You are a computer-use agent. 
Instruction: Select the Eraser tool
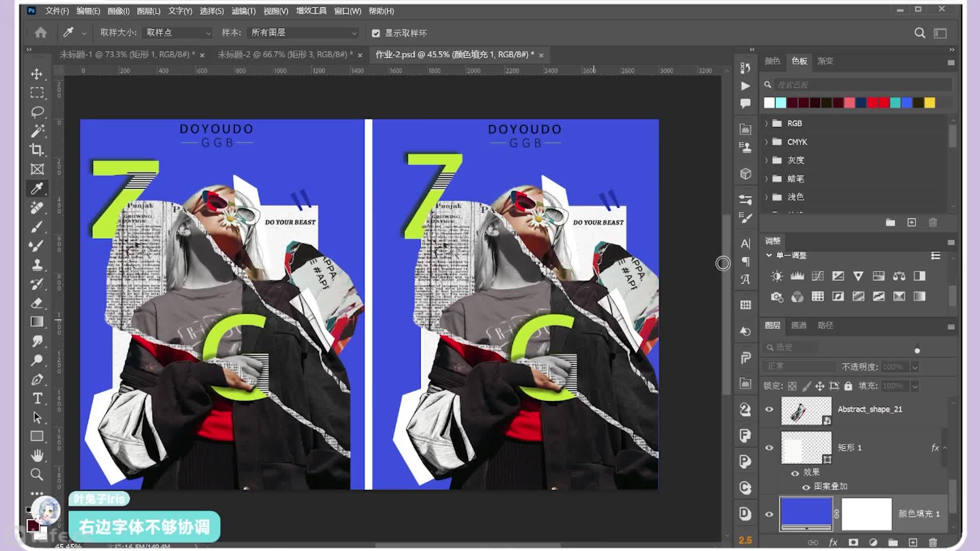point(37,303)
